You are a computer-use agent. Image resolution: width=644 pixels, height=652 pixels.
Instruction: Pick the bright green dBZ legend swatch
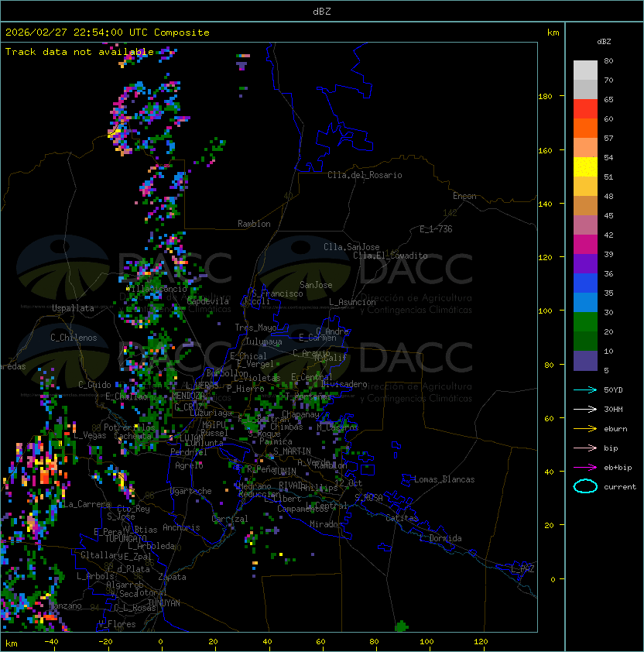click(585, 322)
